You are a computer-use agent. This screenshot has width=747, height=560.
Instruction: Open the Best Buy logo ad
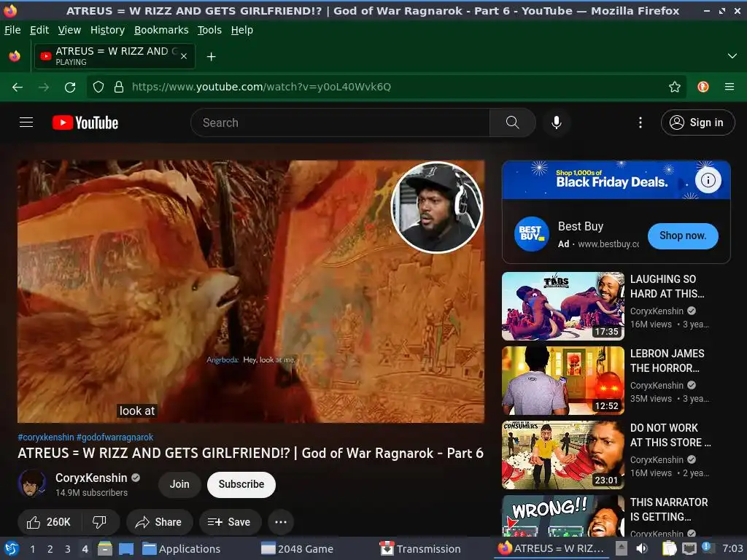[x=530, y=233]
